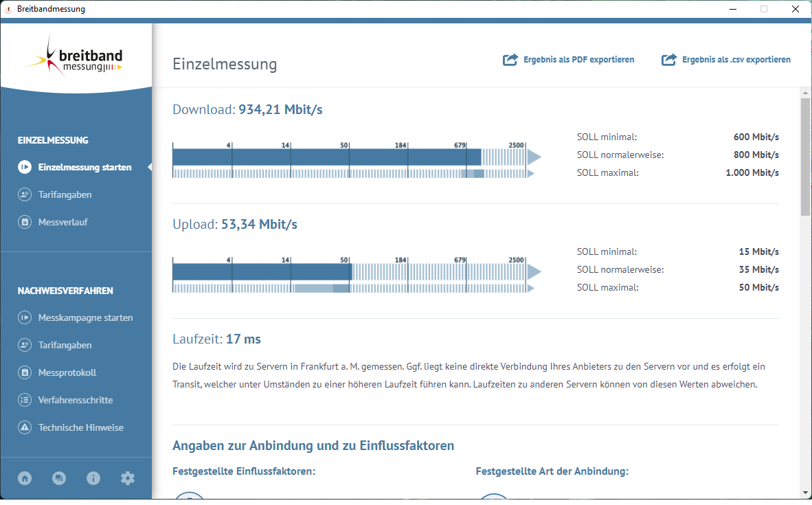Click the Ergebnis als PDF exportieren link
Screen dimensions: 812x505
[x=579, y=60]
